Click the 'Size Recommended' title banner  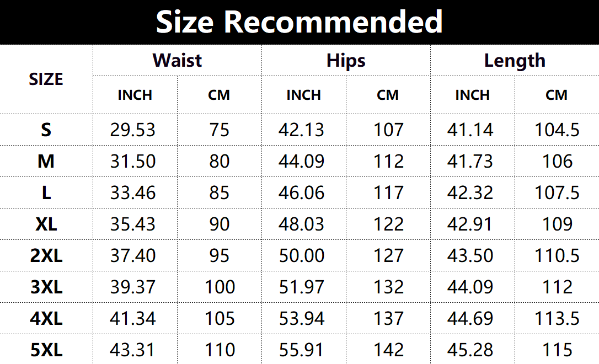[x=299, y=22]
